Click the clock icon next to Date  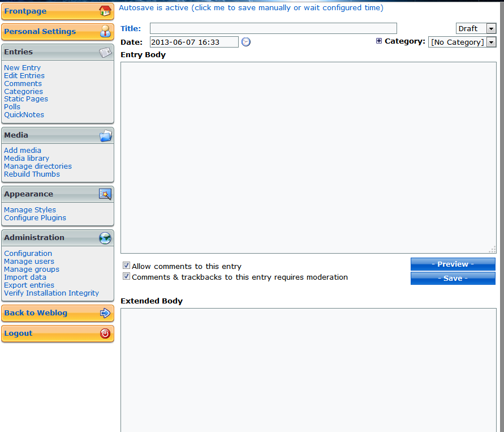pos(246,42)
